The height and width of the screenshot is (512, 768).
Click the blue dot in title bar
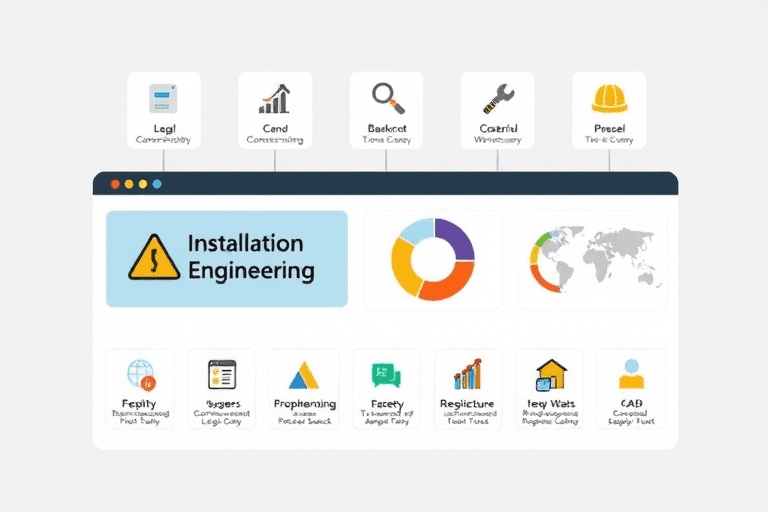157,184
